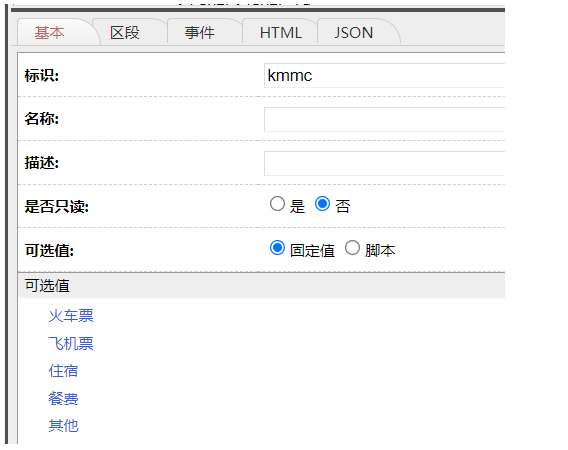Open the JSON tab
This screenshot has height=450, width=568.
coord(354,33)
